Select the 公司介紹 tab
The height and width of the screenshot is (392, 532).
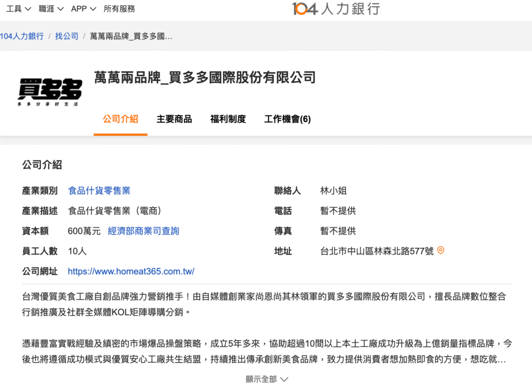[x=121, y=119]
